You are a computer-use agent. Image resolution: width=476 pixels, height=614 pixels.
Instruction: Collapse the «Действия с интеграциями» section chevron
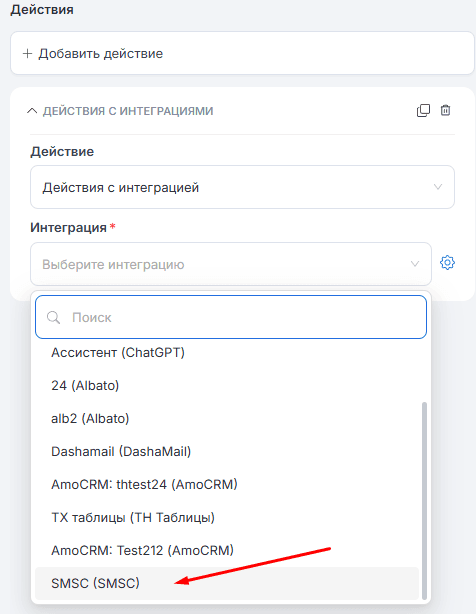(32, 111)
